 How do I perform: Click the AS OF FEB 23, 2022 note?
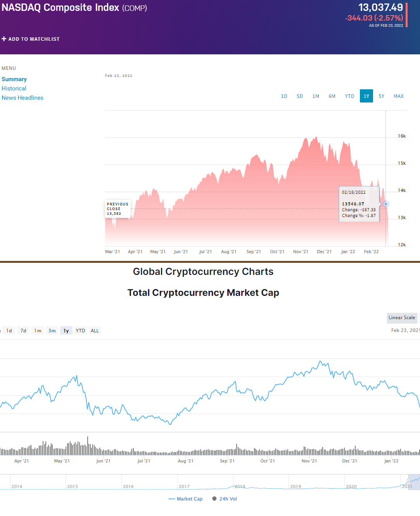point(386,26)
